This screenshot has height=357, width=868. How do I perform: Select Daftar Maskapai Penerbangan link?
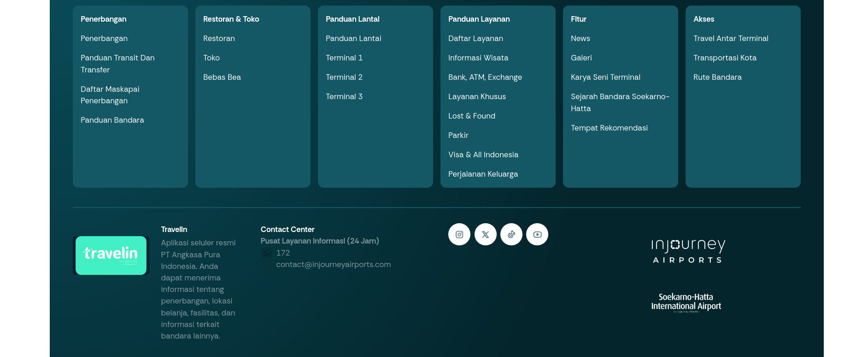(x=110, y=95)
